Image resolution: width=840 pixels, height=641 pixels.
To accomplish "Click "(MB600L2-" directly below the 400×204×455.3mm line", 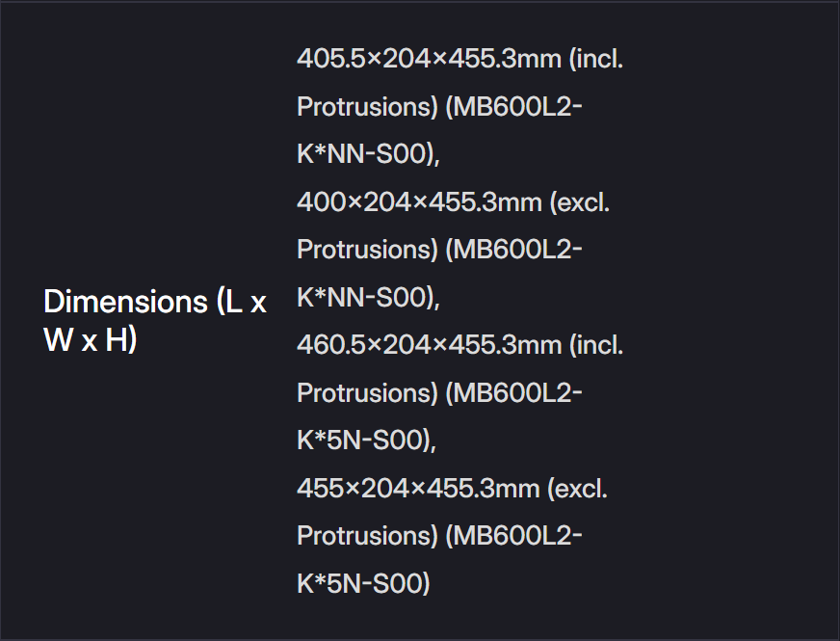I will 513,250.
